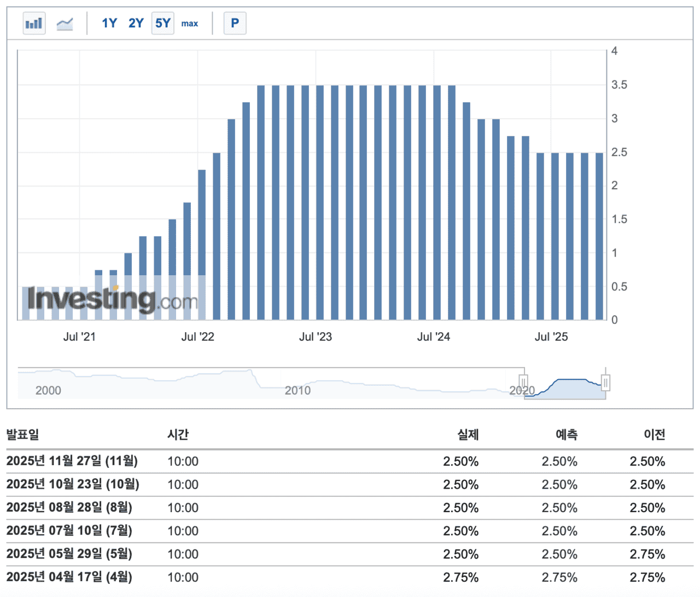Click the right navigator range handle
Image resolution: width=700 pixels, height=597 pixels.
605,382
